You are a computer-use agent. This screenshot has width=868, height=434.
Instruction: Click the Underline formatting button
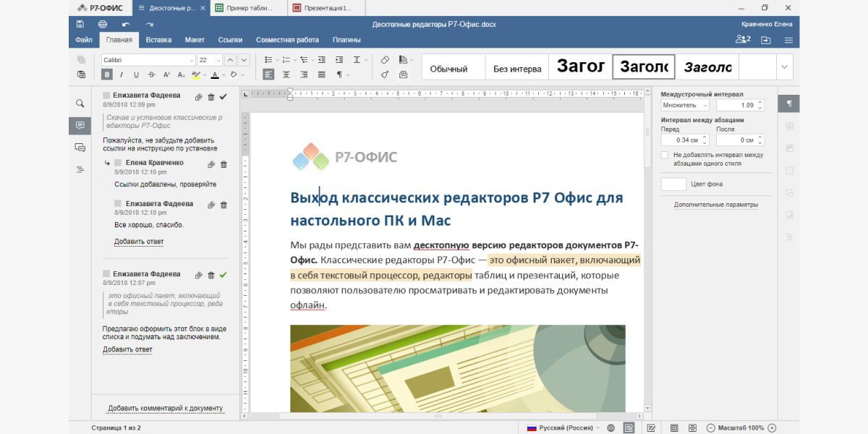click(135, 74)
